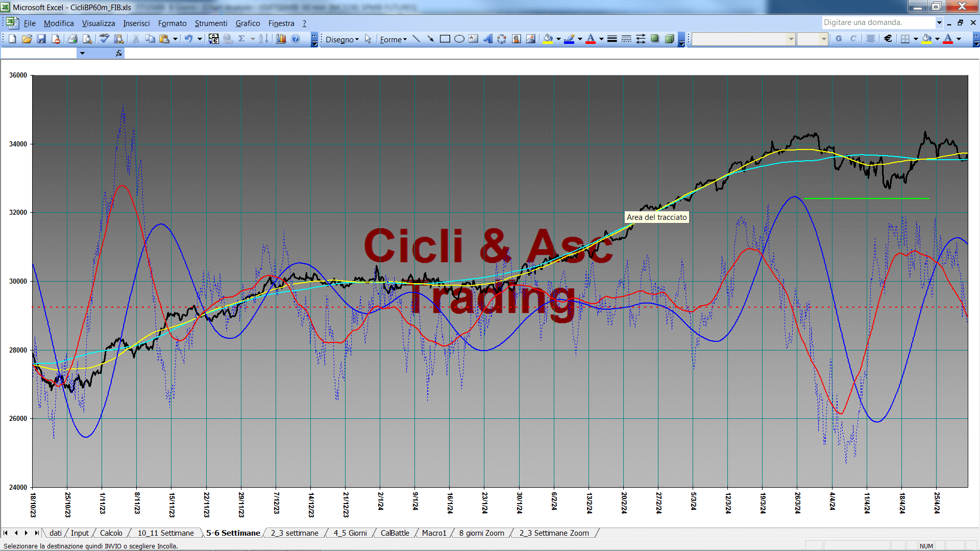Apply Euro currency style
980x551 pixels.
888,39
